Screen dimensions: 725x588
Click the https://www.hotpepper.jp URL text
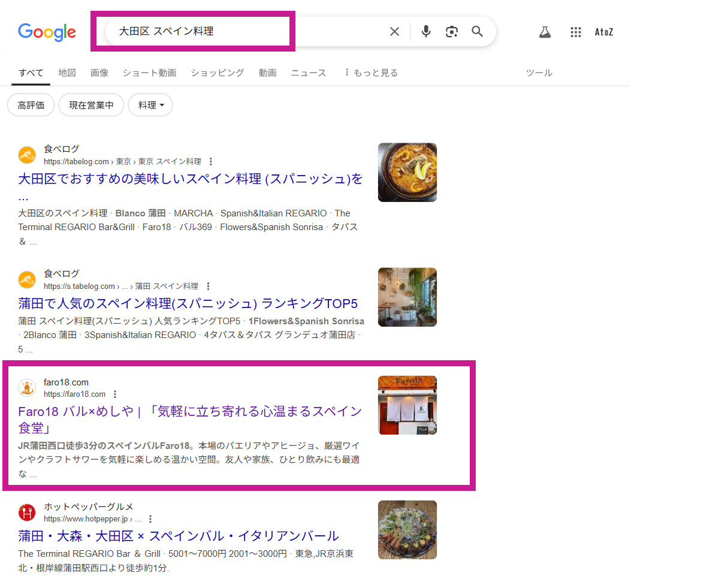[x=86, y=519]
